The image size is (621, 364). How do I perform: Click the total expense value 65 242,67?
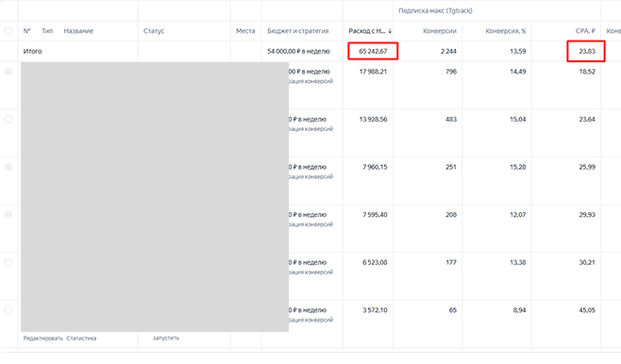coord(373,52)
